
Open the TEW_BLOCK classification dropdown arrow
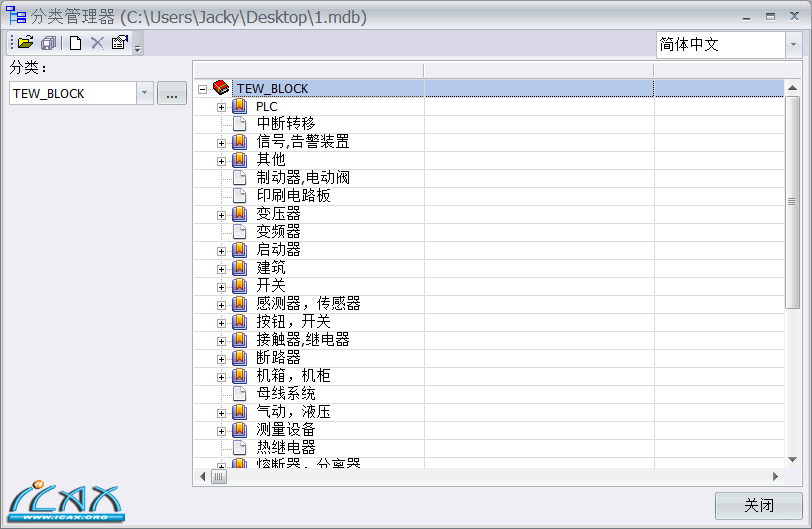coord(144,93)
